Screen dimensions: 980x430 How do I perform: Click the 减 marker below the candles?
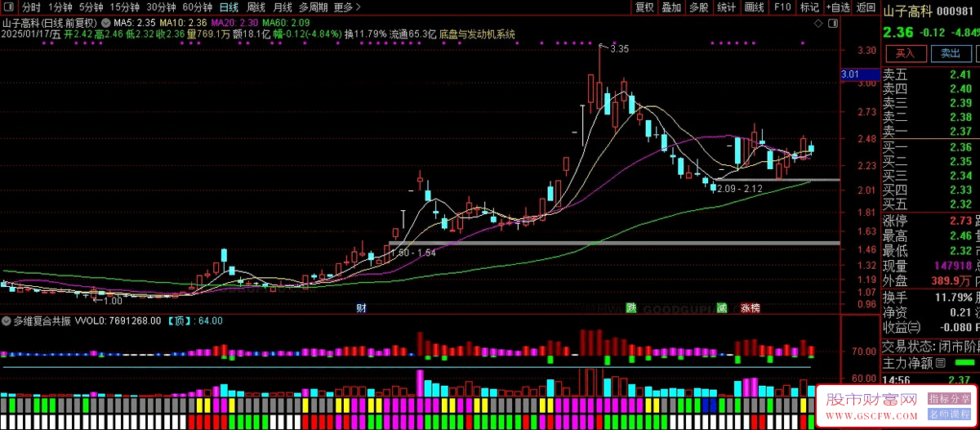(x=722, y=308)
